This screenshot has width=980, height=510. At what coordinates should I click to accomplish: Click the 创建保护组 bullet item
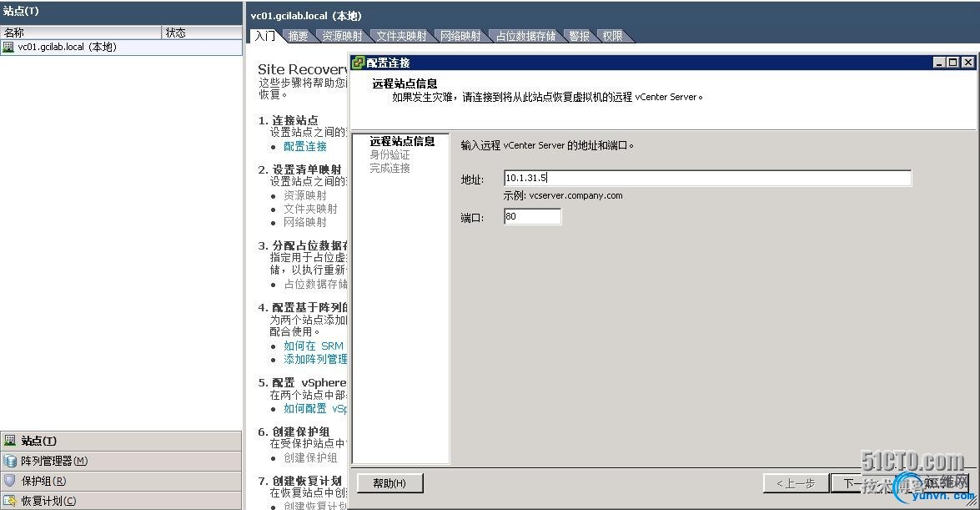pos(310,458)
